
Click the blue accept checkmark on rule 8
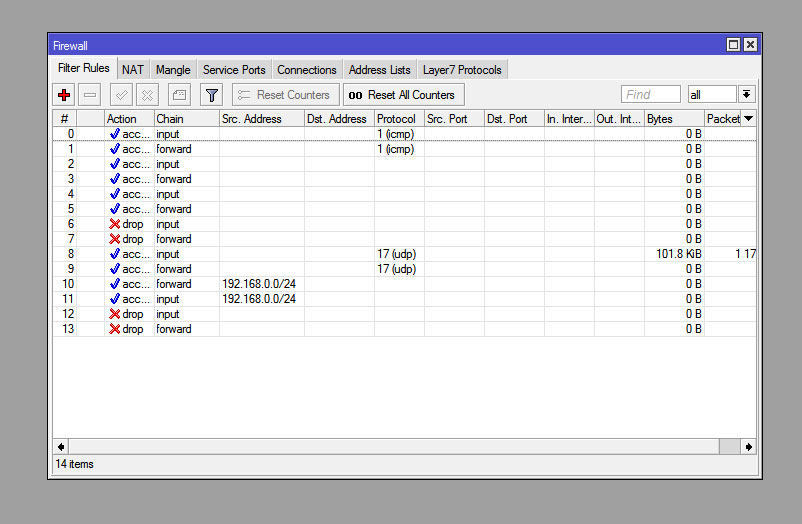pos(115,254)
